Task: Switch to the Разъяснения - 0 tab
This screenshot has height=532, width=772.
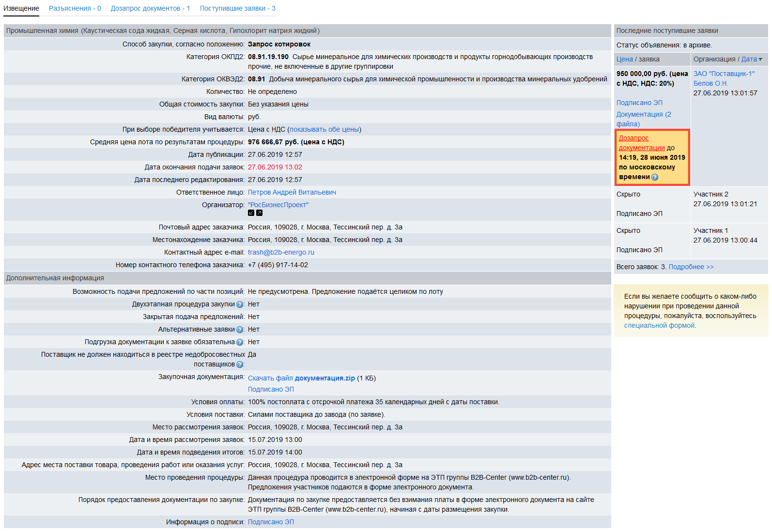Action: [75, 8]
